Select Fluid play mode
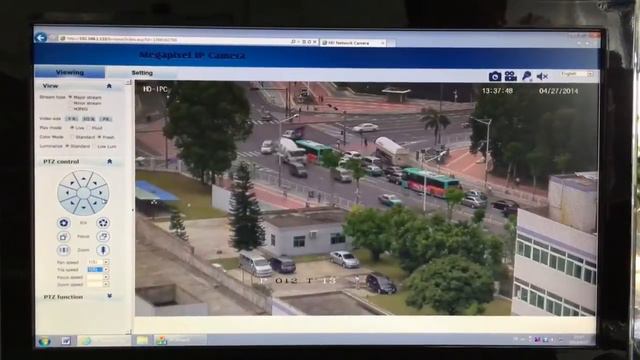 pyautogui.click(x=89, y=128)
